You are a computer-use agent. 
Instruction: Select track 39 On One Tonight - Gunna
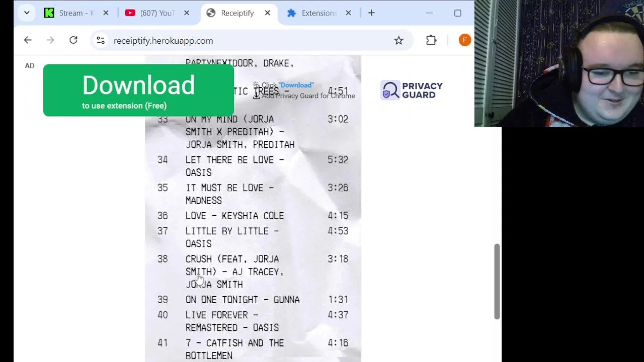(x=243, y=300)
